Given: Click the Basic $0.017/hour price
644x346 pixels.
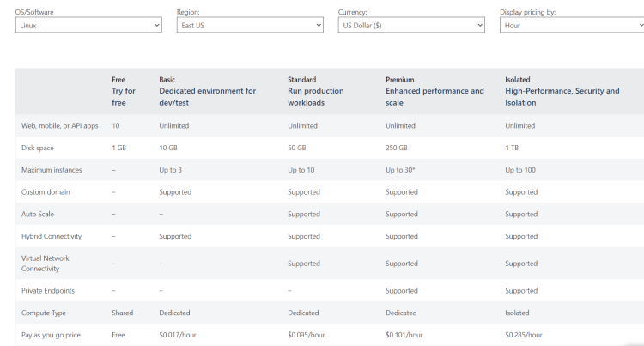Looking at the screenshot, I should 178,335.
